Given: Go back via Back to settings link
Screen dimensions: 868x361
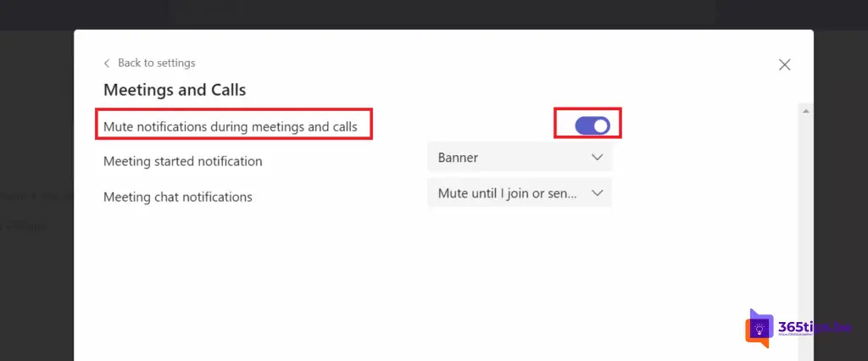Looking at the screenshot, I should (x=157, y=63).
